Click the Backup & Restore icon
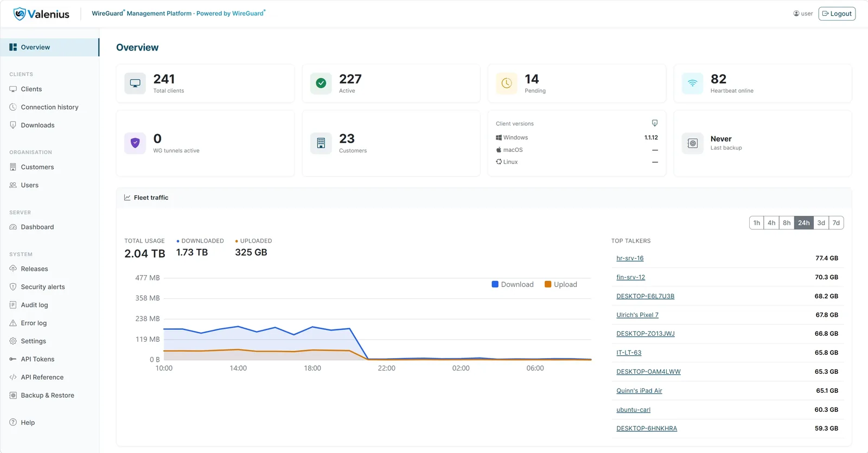The height and width of the screenshot is (453, 868). click(x=13, y=395)
